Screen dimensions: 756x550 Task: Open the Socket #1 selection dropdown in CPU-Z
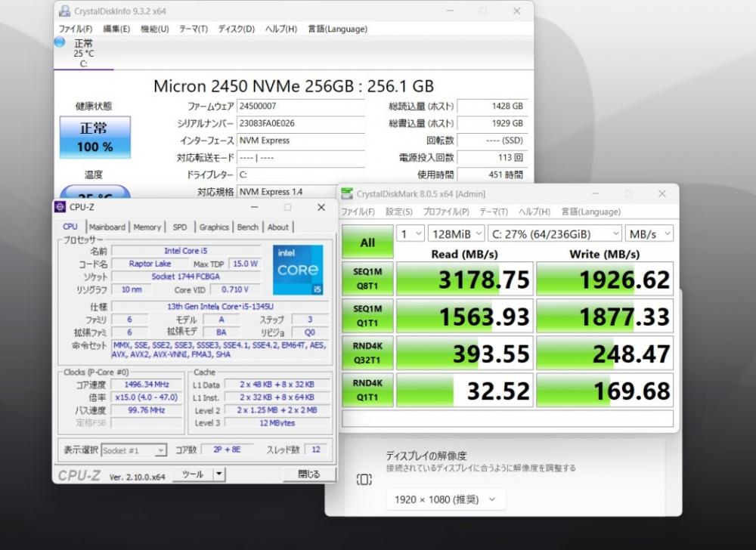[134, 451]
